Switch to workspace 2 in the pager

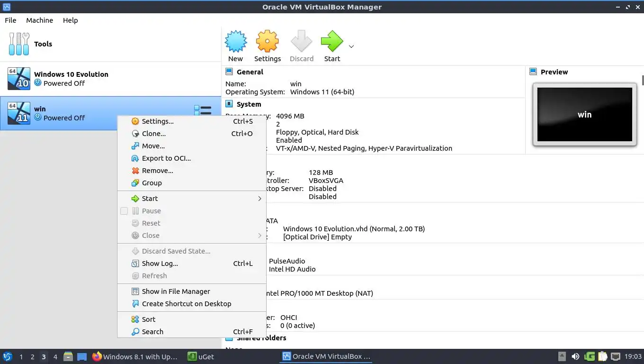point(32,357)
